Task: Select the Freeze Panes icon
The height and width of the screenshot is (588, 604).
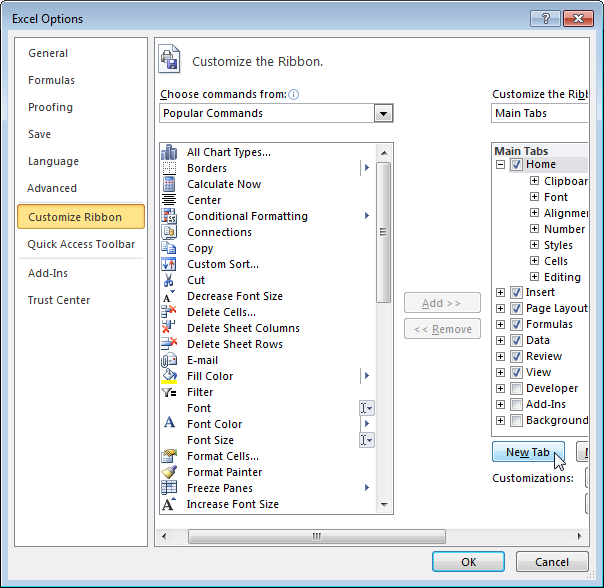Action: point(169,488)
